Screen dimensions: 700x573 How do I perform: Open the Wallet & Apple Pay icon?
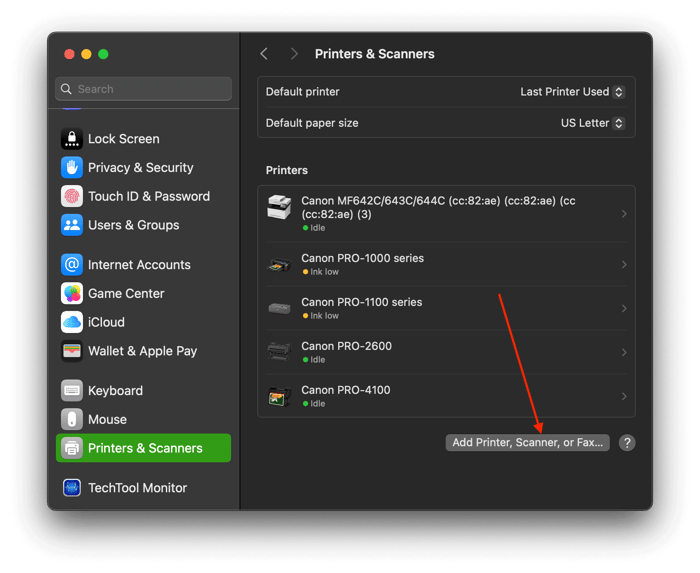[x=72, y=351]
